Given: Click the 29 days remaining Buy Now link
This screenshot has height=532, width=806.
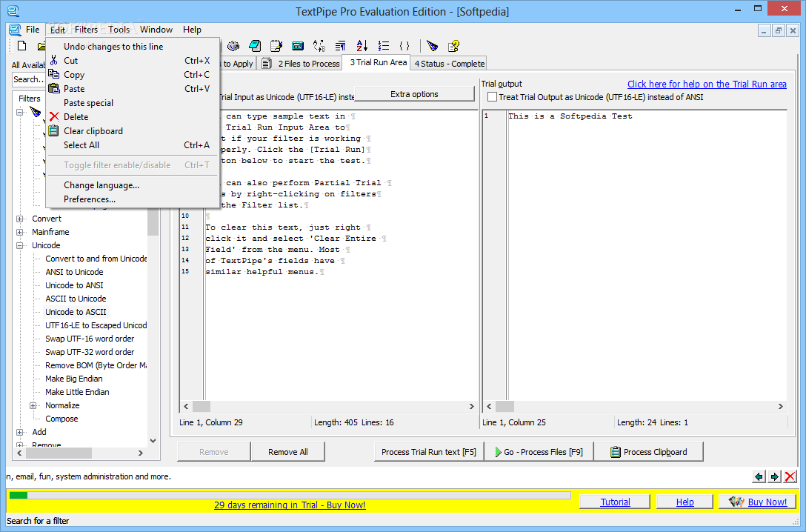Looking at the screenshot, I should 290,505.
